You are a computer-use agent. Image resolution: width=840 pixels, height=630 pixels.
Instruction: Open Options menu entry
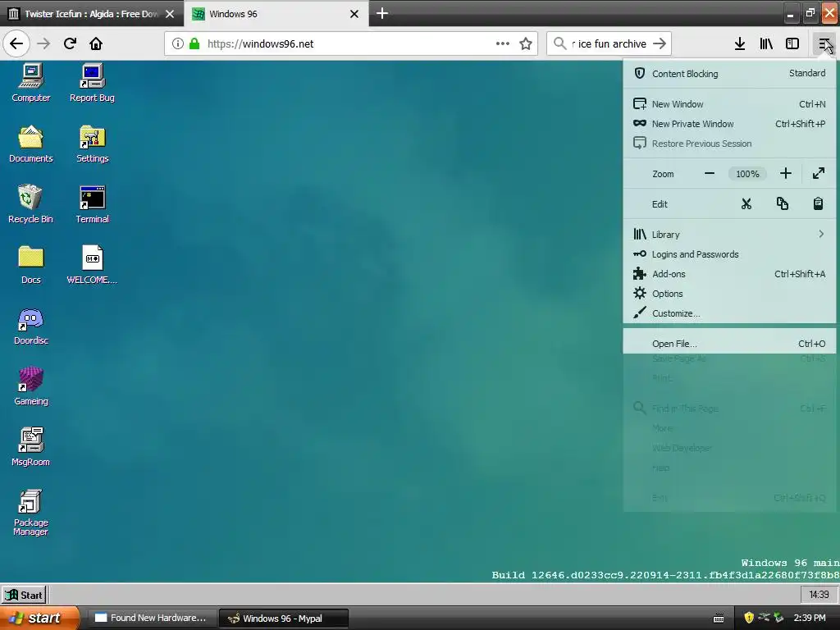tap(729, 294)
